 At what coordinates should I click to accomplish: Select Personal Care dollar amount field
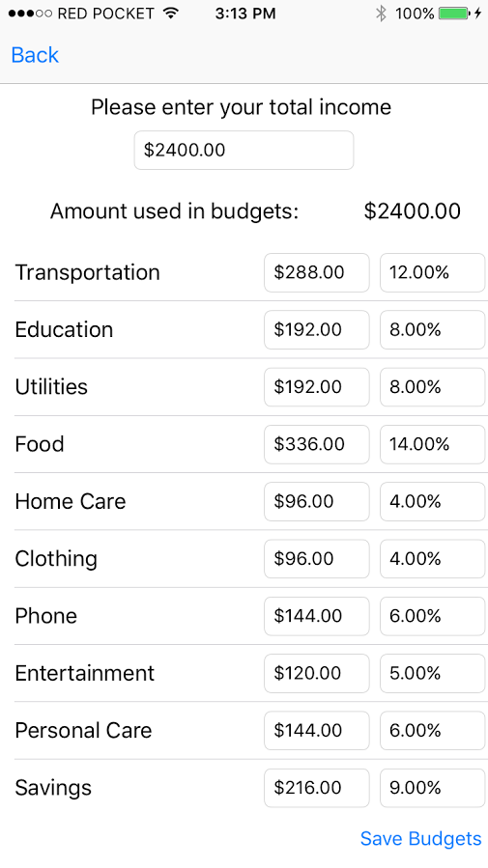pyautogui.click(x=317, y=731)
